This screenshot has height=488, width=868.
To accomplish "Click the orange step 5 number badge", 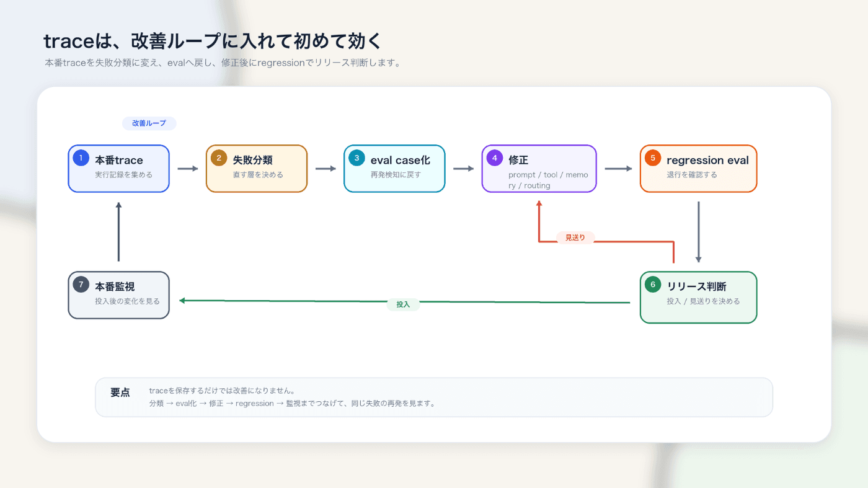I will [x=653, y=158].
